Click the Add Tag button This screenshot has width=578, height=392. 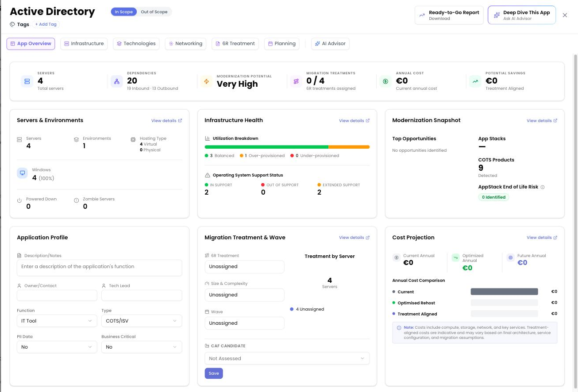(46, 24)
